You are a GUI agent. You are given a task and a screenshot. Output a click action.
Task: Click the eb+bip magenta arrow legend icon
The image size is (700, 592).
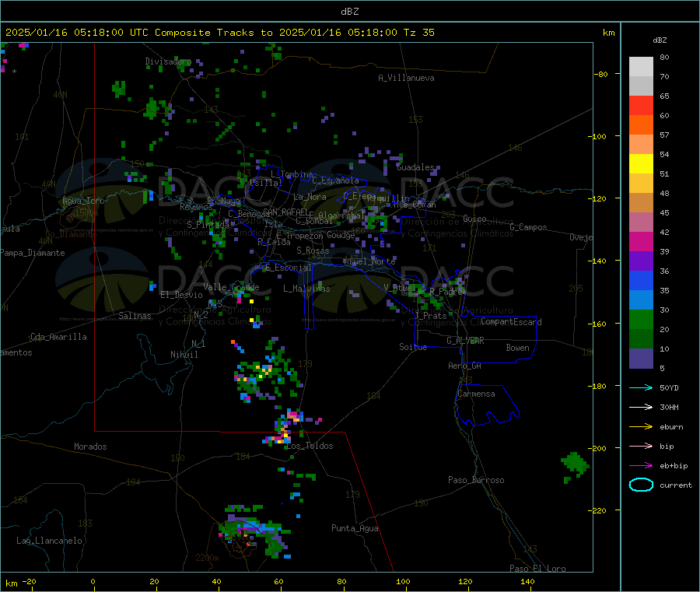click(641, 466)
